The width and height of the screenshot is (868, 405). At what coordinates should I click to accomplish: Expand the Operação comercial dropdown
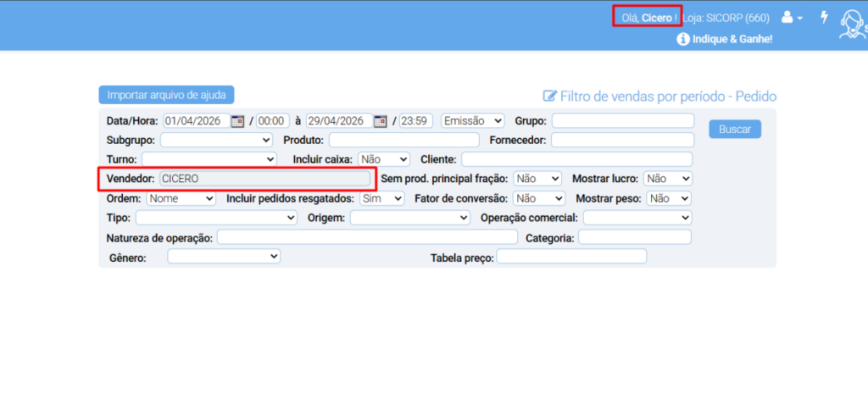pos(637,218)
